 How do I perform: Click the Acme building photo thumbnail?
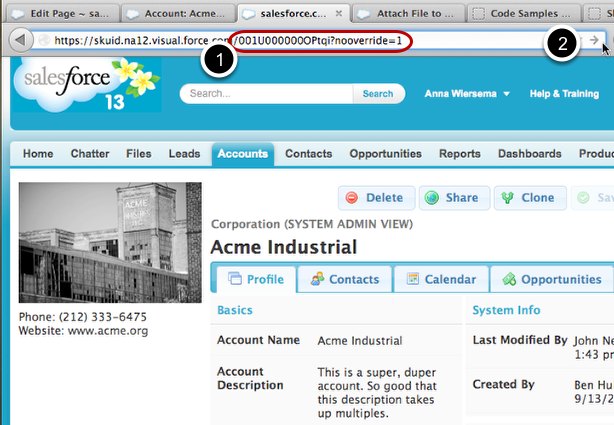tap(110, 242)
